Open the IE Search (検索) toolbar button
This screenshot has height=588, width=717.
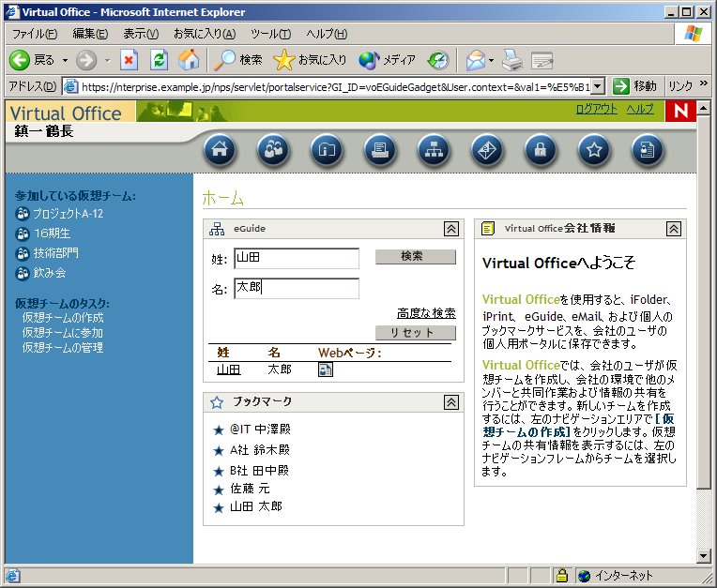(238, 60)
